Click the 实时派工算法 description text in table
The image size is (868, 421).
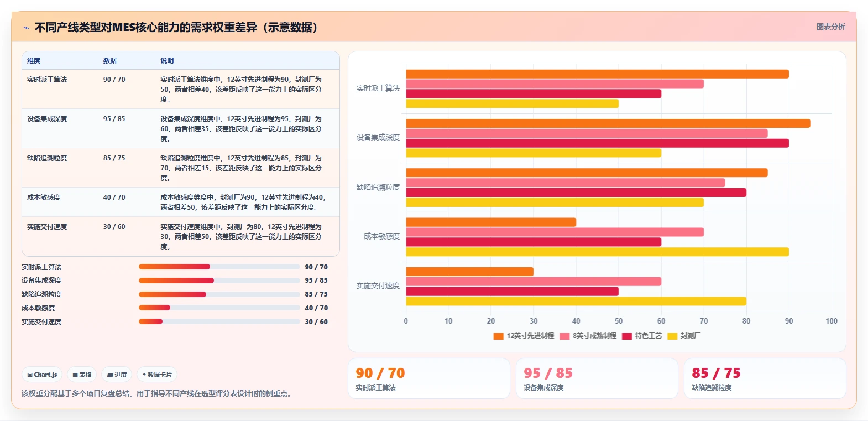tap(242, 90)
